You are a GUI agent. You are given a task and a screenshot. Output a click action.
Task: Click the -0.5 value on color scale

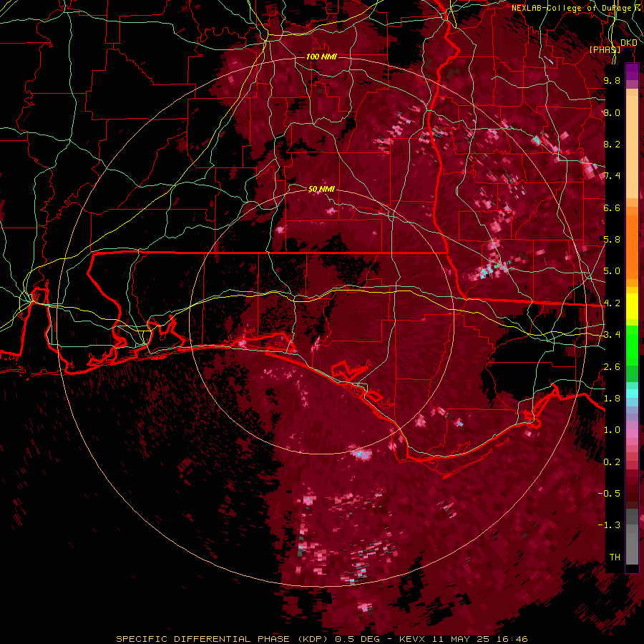click(x=609, y=494)
